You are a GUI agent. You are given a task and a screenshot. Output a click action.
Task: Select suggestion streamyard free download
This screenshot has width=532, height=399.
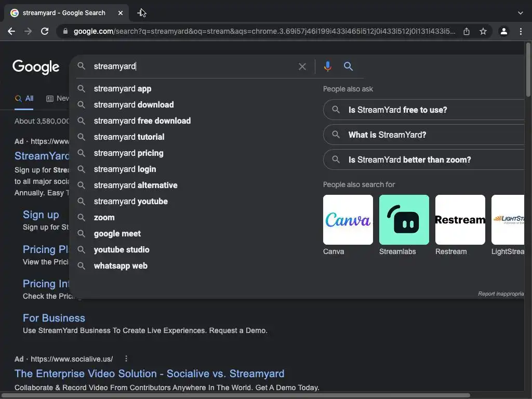click(x=142, y=121)
